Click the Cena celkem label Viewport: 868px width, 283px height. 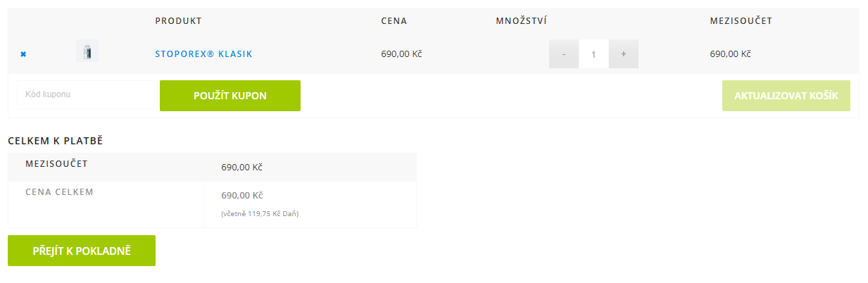point(59,191)
